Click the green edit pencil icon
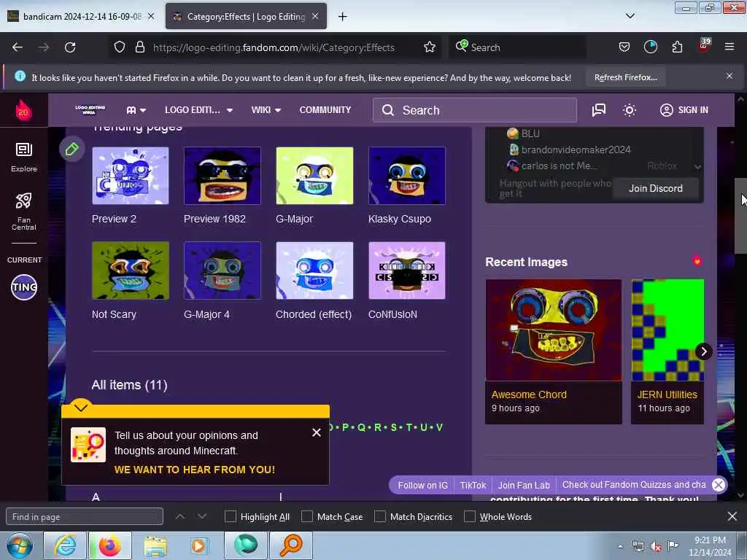This screenshot has width=747, height=560. 72,149
